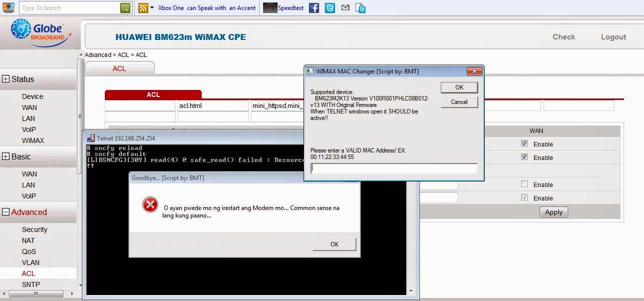Click the red error icon in Goodbye dialog
This screenshot has height=301, width=644.
(x=150, y=204)
